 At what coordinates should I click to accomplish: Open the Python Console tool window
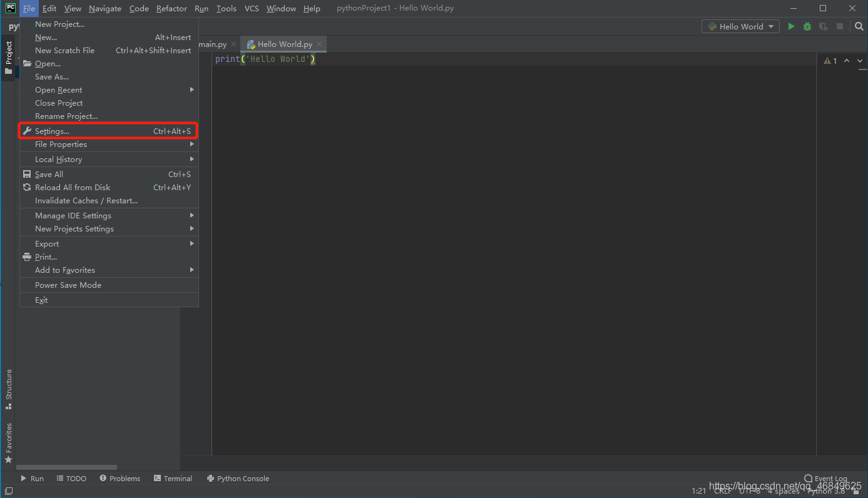[x=238, y=479]
